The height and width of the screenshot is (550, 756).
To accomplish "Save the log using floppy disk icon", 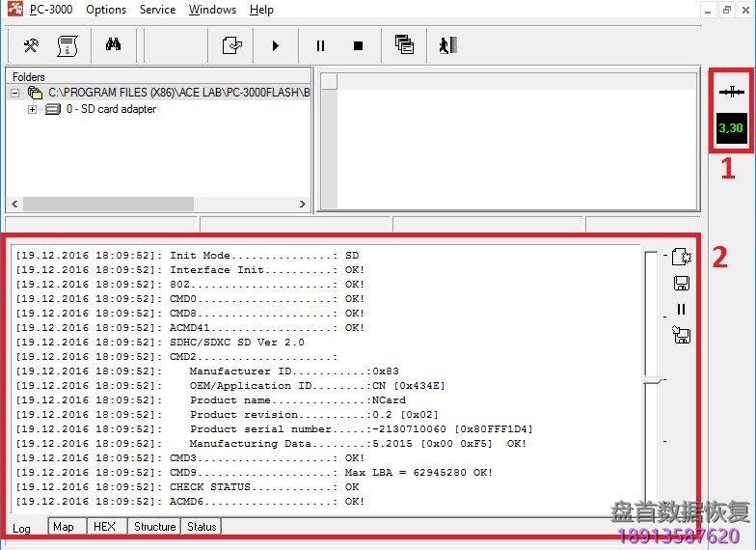I will pos(681,283).
